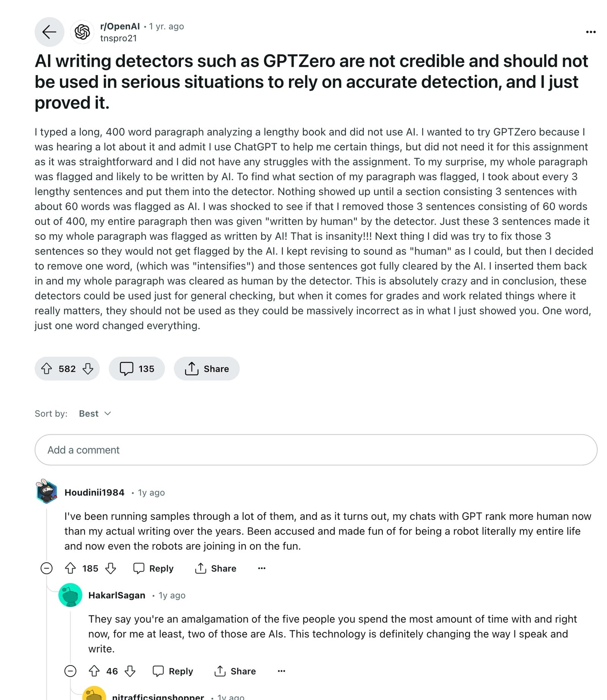Click the comment bubble icon on the post
The image size is (607, 700).
(x=127, y=368)
